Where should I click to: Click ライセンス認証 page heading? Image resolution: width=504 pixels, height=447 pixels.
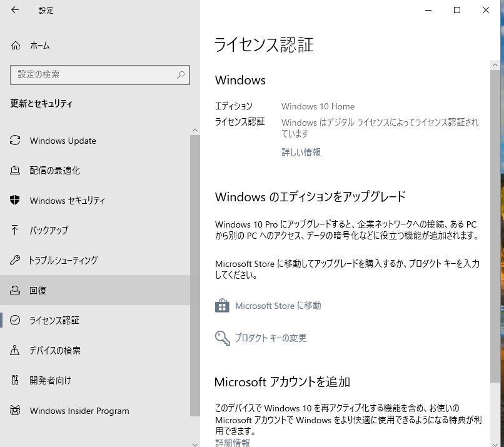point(264,44)
